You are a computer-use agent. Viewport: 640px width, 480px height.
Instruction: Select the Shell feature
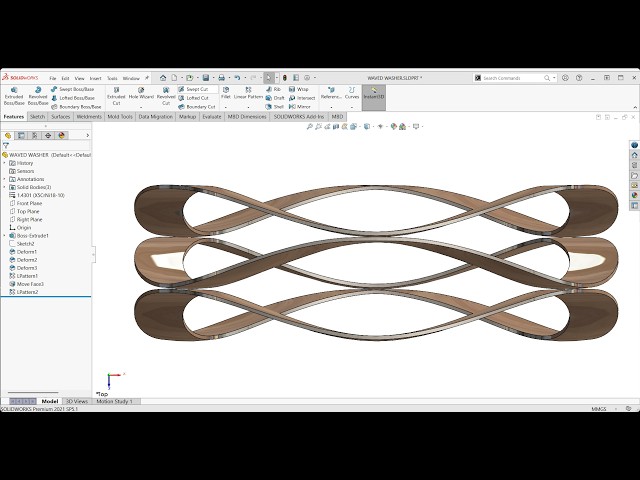(x=274, y=107)
